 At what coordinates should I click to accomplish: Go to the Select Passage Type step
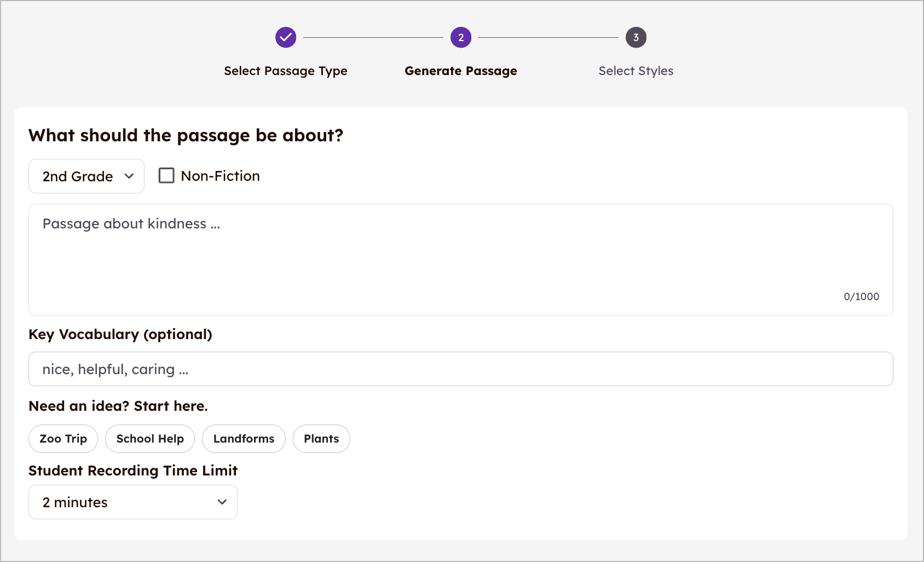point(285,71)
